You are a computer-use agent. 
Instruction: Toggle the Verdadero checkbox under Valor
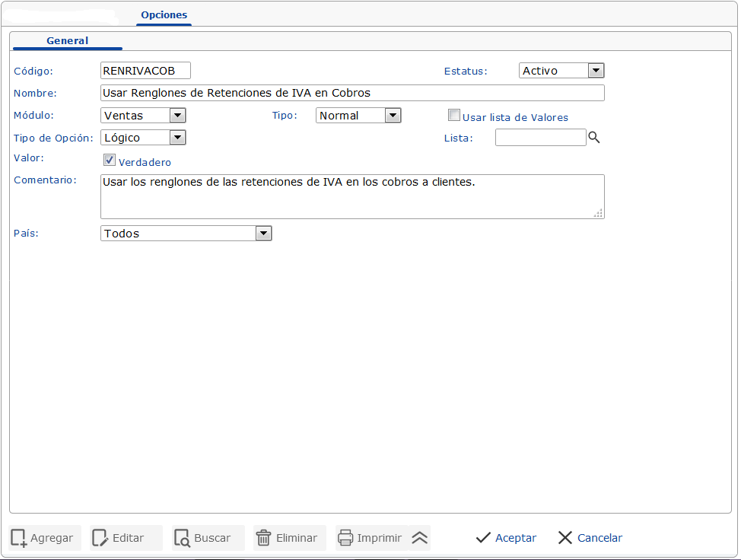point(109,160)
